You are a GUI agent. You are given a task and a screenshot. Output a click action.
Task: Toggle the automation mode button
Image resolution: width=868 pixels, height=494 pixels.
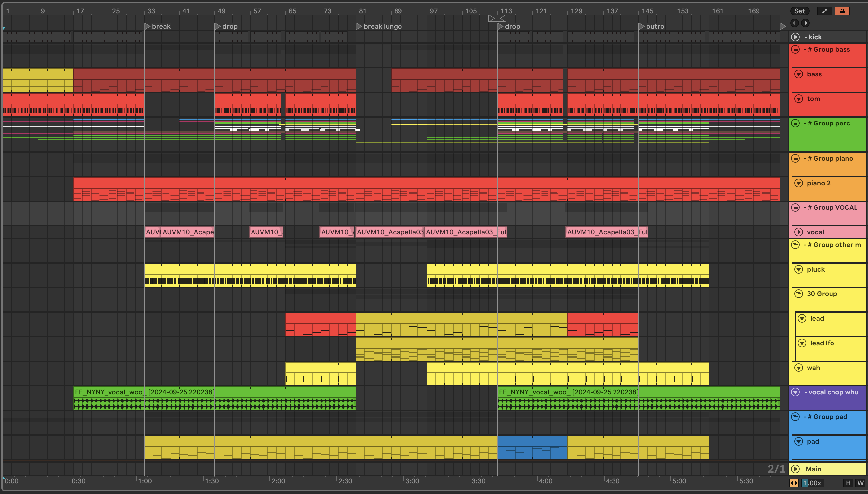coord(824,11)
